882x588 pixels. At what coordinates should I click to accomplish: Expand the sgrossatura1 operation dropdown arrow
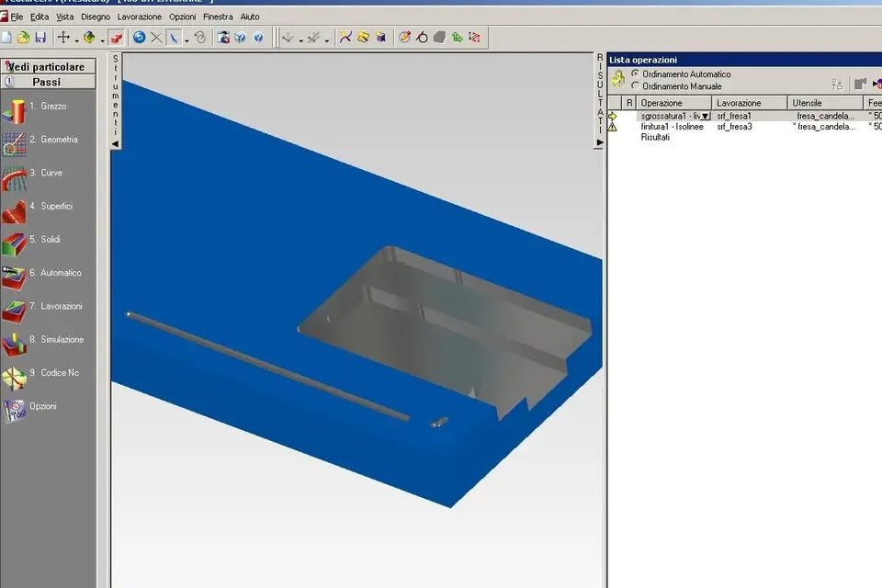coord(706,117)
